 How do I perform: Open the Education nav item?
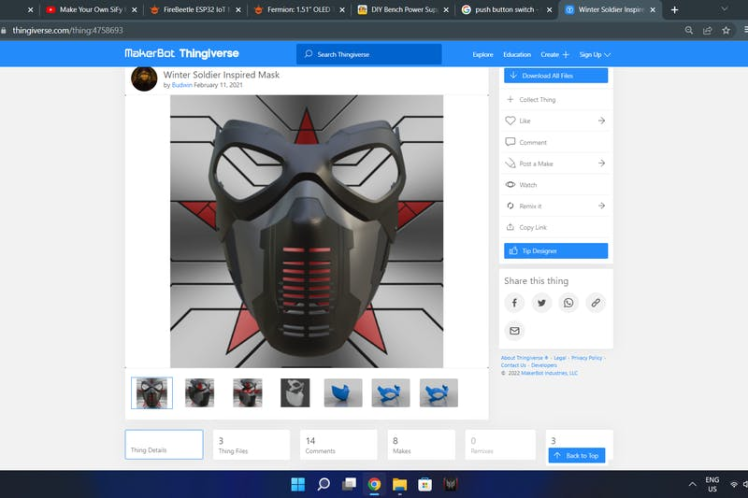(x=517, y=55)
